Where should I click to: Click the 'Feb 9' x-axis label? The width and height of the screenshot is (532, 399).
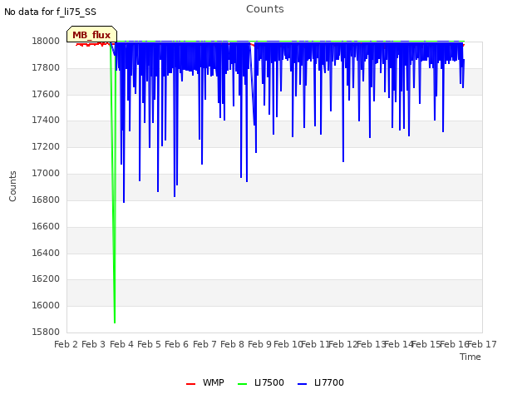(x=259, y=344)
